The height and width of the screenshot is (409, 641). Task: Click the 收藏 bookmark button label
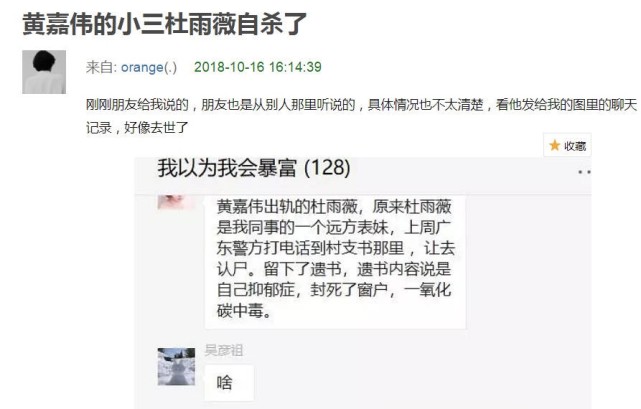[575, 146]
